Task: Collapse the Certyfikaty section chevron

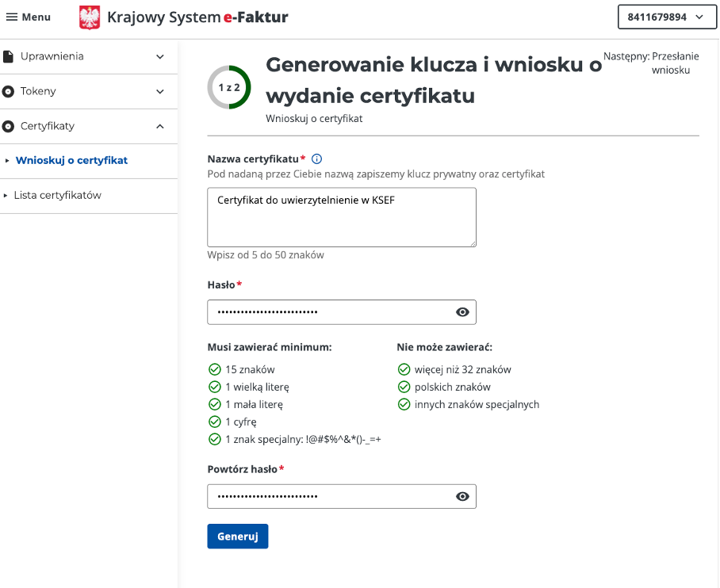Action: 160,126
